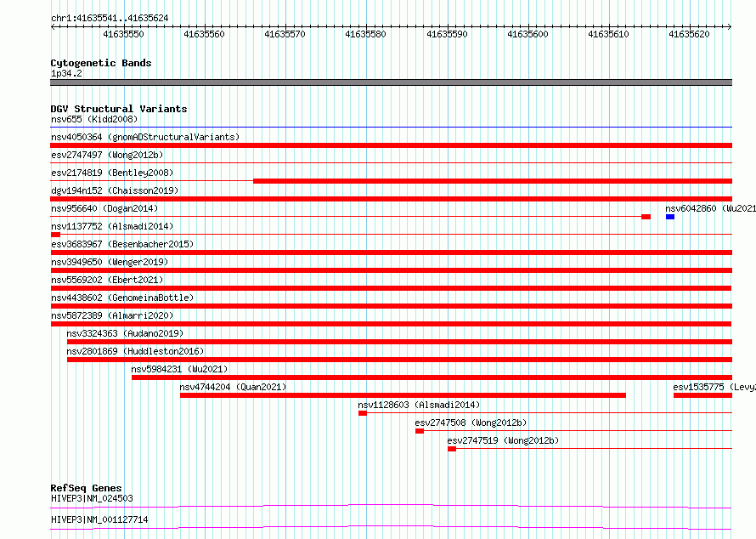Click the red nsv4744204 variant bar

tap(403, 395)
